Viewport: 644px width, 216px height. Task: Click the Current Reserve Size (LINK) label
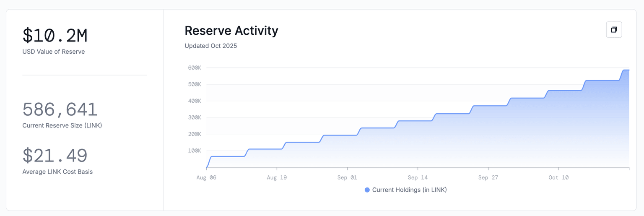62,125
